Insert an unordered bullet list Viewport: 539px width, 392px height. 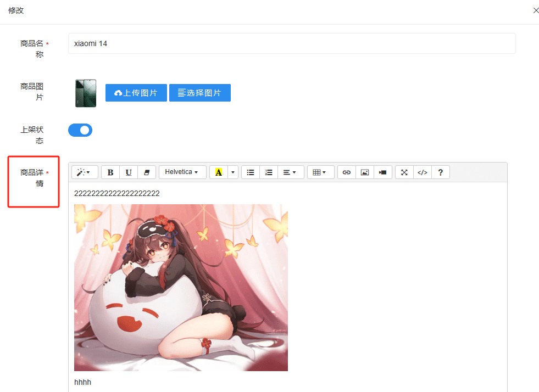(251, 172)
